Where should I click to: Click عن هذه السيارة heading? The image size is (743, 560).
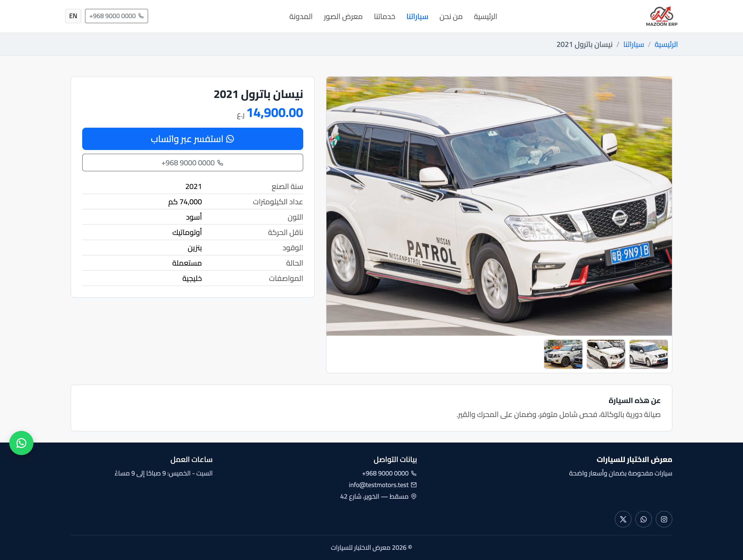(x=635, y=400)
